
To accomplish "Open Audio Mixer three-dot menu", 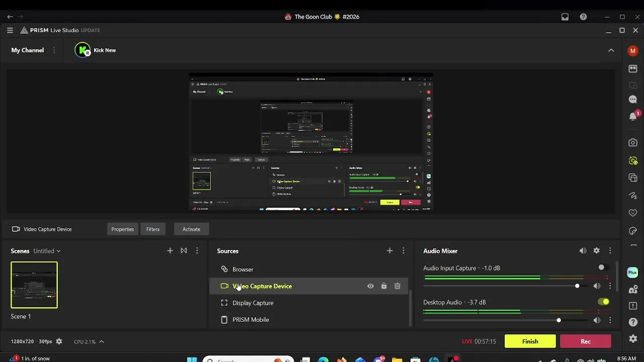I will (x=610, y=250).
